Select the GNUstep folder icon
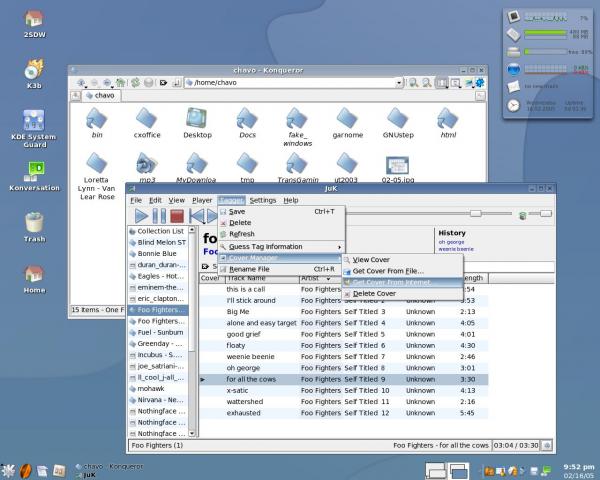The image size is (600, 480). (398, 122)
